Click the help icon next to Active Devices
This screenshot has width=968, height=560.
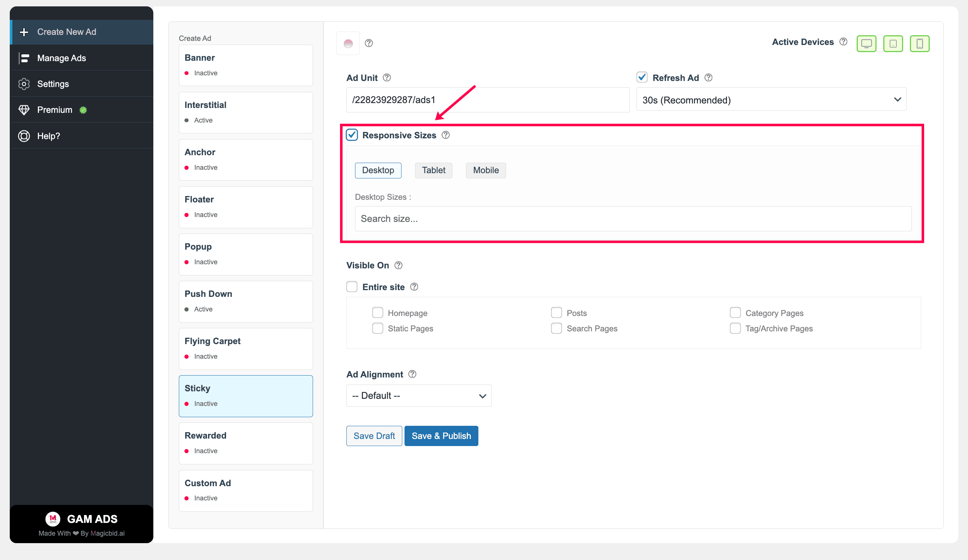click(x=843, y=42)
